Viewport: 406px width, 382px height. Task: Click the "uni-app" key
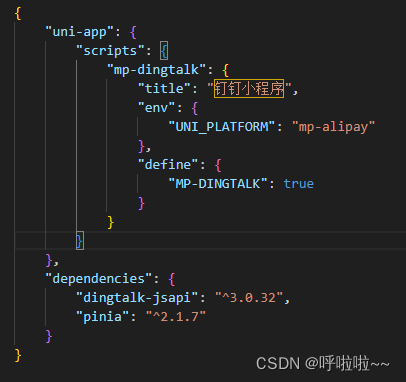coord(80,32)
